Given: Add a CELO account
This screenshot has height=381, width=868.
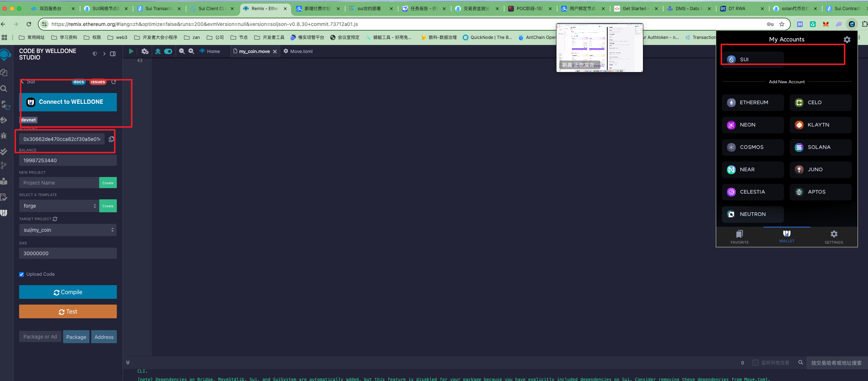Looking at the screenshot, I should (x=820, y=102).
